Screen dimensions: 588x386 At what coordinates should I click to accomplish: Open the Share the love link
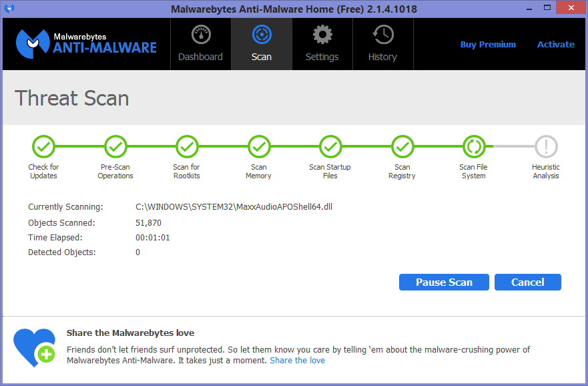tap(298, 361)
